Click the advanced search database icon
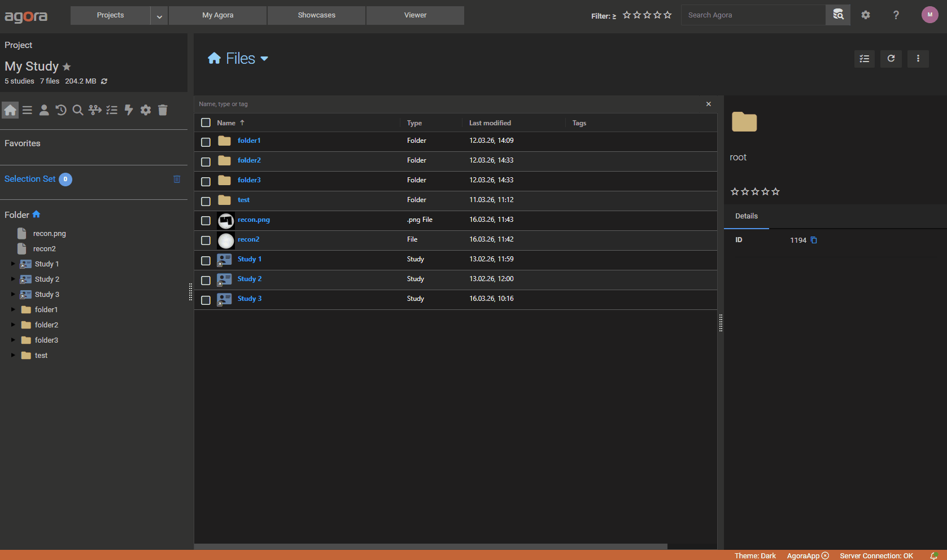 (838, 15)
